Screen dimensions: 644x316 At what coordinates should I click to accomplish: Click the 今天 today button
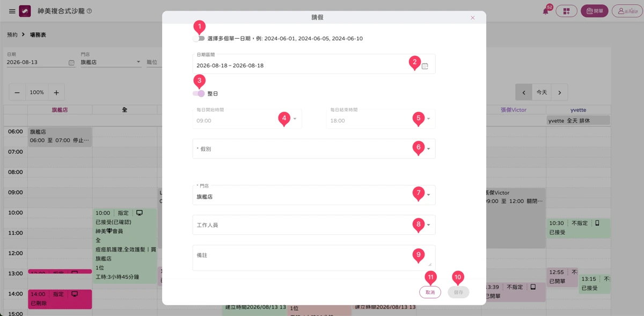click(541, 92)
